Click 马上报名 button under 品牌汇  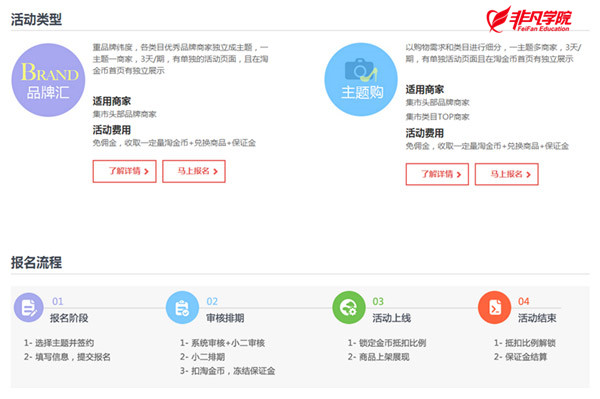coord(194,171)
